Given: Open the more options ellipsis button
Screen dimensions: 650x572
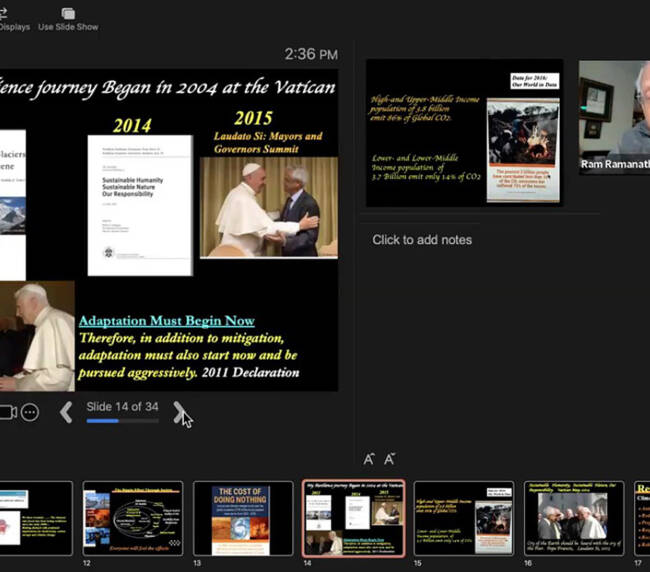Looking at the screenshot, I should click(x=30, y=412).
